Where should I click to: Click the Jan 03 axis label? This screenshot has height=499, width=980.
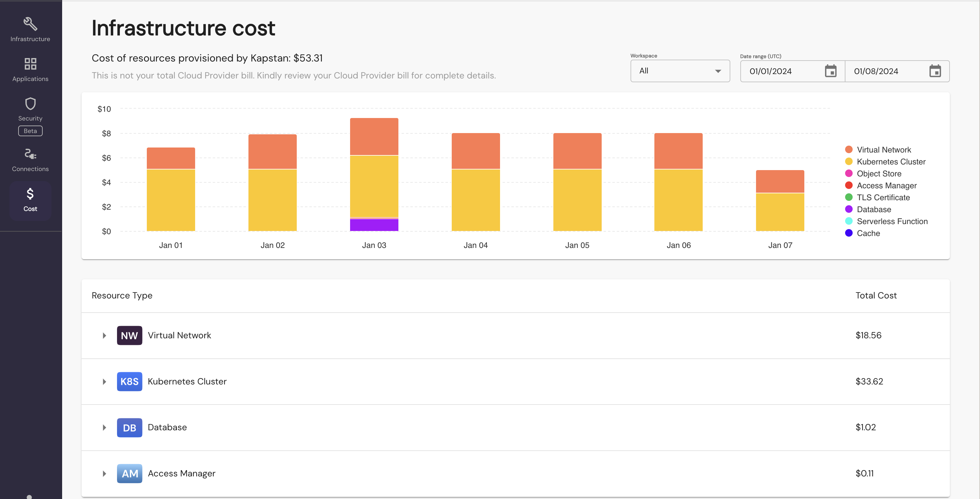[374, 245]
